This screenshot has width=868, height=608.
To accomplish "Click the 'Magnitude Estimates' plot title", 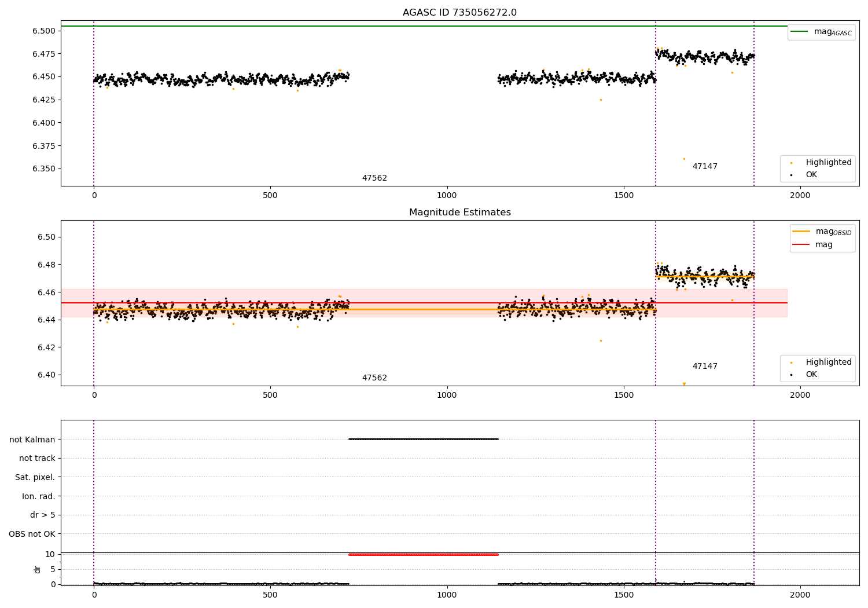I will pos(459,213).
